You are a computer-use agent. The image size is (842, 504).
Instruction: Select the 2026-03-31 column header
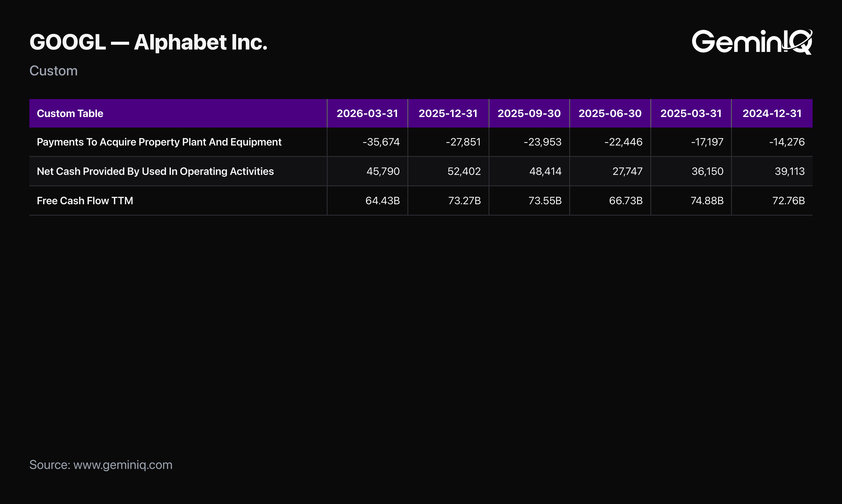367,113
